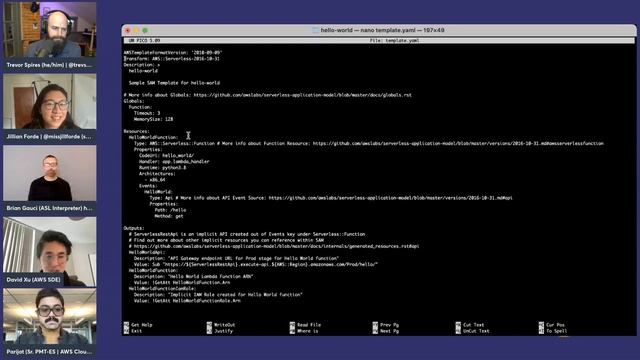Click the 'Method: get' line
The height and width of the screenshot is (360, 640).
pyautogui.click(x=169, y=216)
